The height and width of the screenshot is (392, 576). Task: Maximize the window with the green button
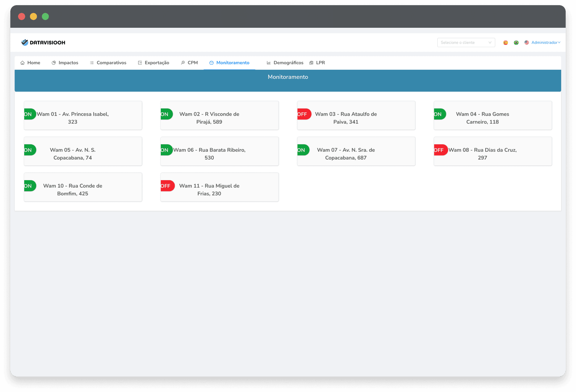(46, 16)
